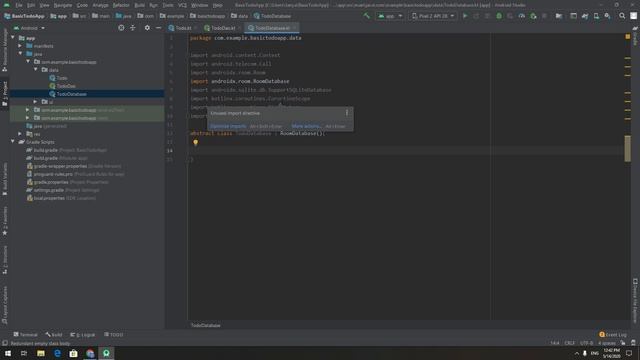The image size is (640, 360).
Task: Start debugging with the green bug icon
Action: [x=499, y=16]
